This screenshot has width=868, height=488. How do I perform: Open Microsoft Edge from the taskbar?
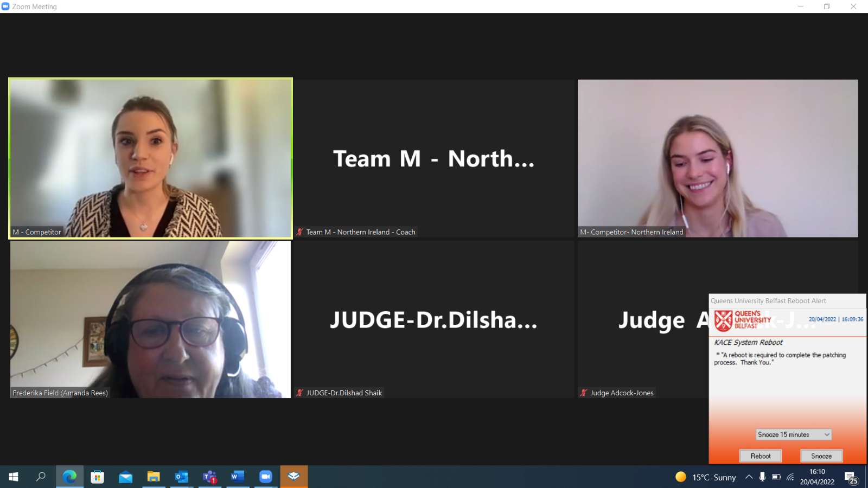tap(69, 477)
